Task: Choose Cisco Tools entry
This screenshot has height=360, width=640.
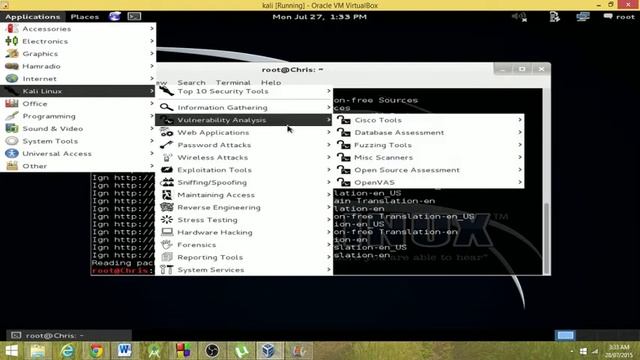Action: click(x=429, y=120)
